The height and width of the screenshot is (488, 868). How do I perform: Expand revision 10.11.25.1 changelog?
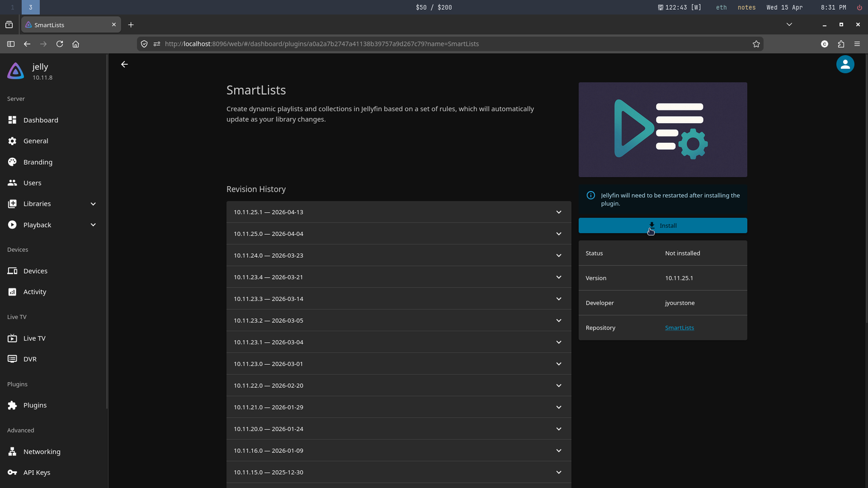(399, 212)
